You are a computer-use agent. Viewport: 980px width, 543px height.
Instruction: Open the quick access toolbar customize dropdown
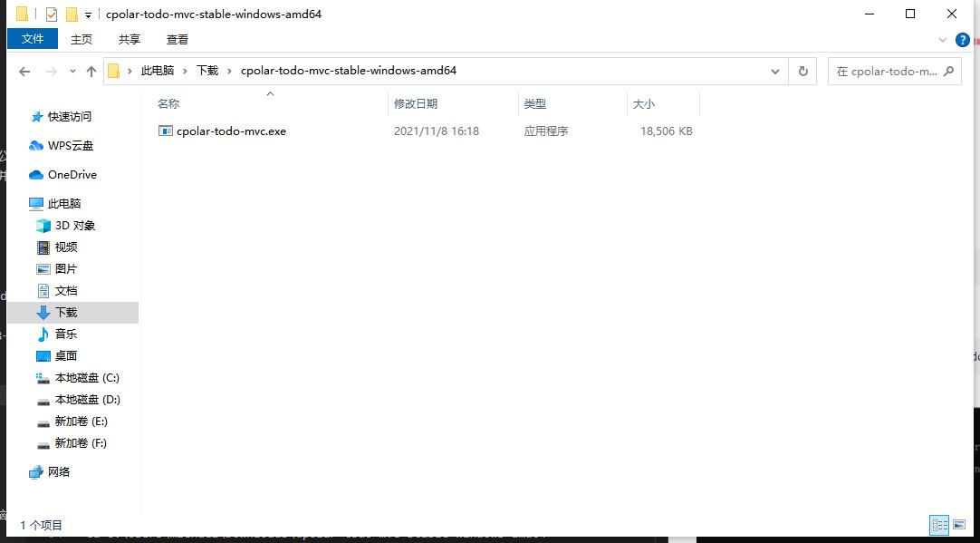[88, 15]
